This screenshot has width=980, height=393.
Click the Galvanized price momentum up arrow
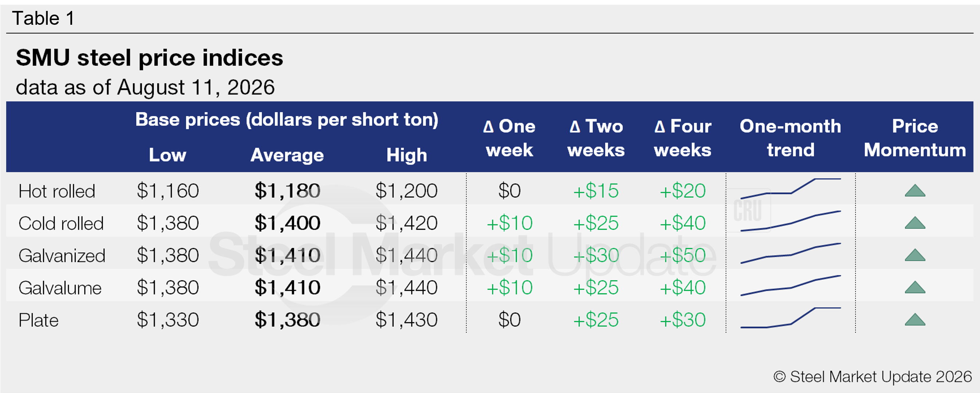[914, 255]
